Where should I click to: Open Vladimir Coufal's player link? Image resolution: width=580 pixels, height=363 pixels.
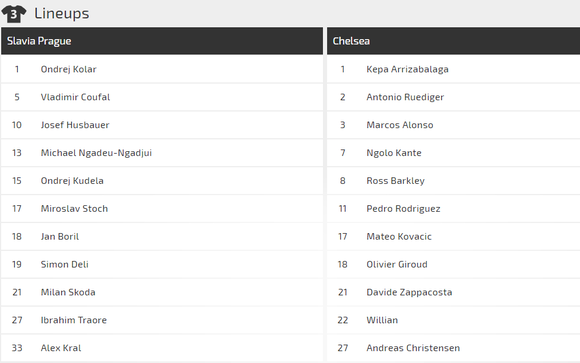point(75,97)
